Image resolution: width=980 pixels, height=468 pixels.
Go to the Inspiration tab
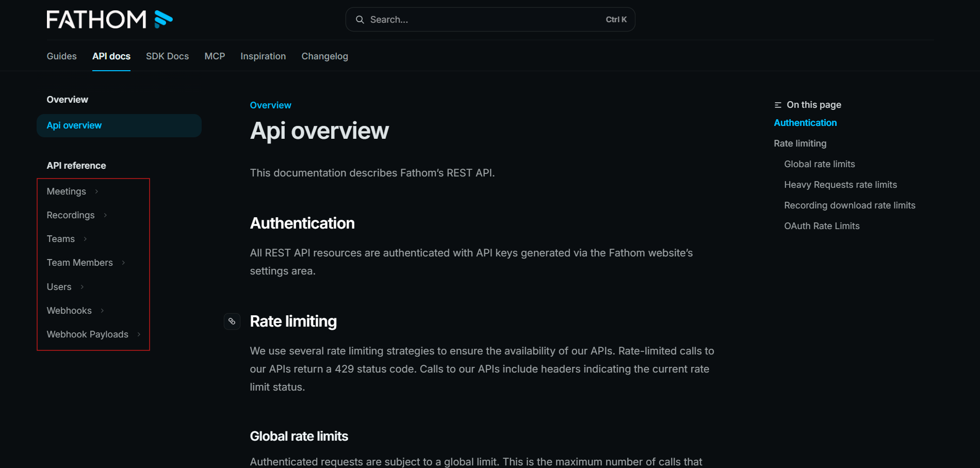[x=263, y=56]
